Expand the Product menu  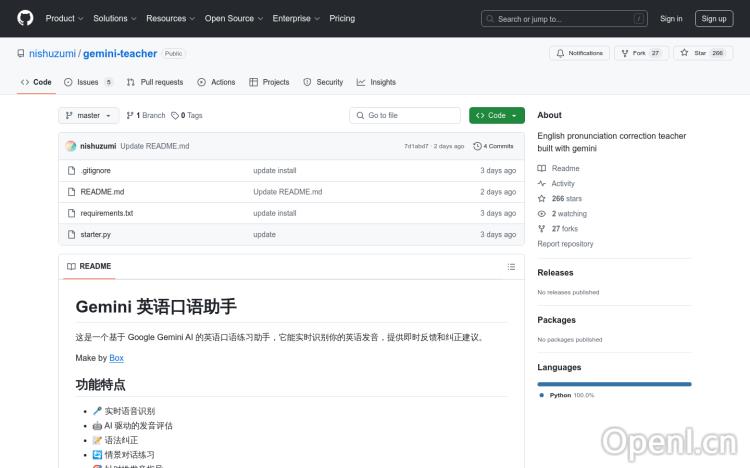[x=64, y=18]
